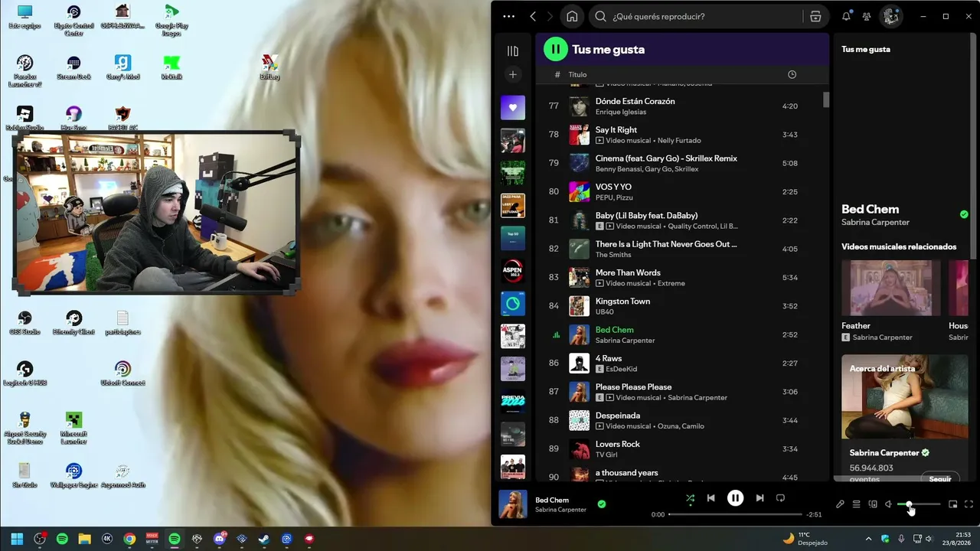The image size is (980, 551).
Task: Pause Tus me gusta with the green button
Action: point(556,49)
